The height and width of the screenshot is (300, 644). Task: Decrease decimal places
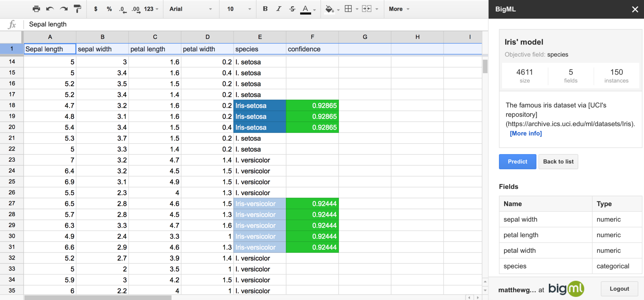point(122,9)
